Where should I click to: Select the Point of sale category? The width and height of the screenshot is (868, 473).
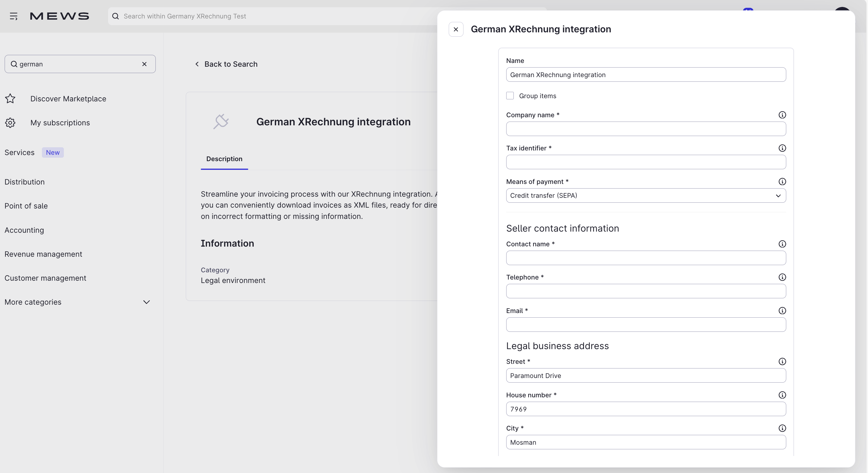point(26,206)
